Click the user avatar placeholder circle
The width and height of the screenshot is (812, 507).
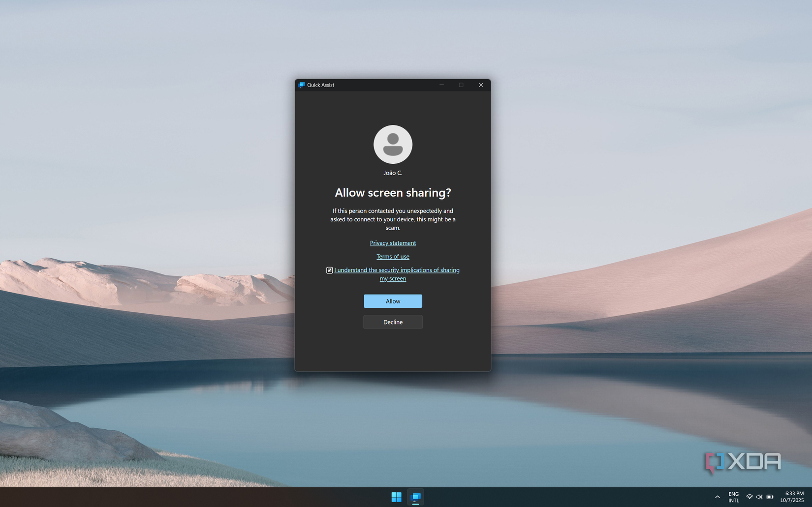pos(393,144)
